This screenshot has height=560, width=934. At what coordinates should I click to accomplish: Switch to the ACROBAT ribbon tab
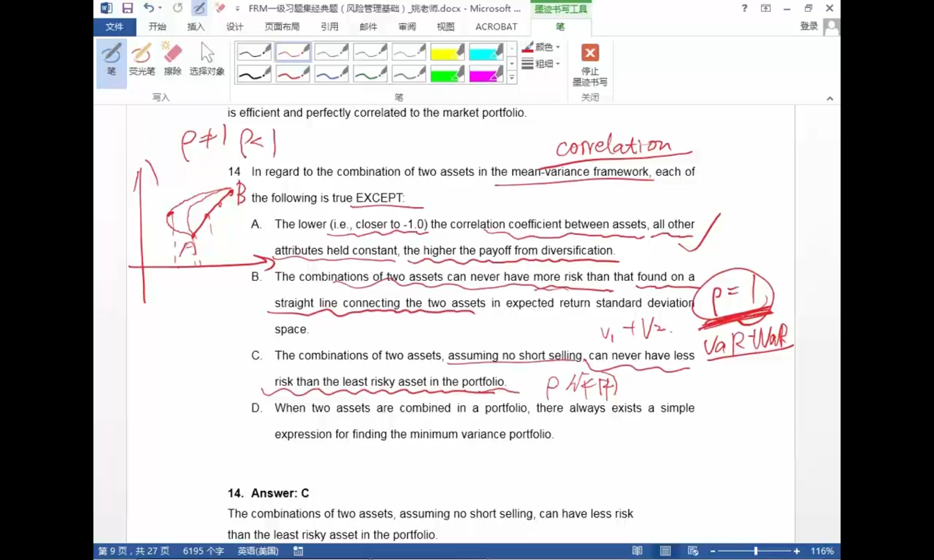coord(496,27)
